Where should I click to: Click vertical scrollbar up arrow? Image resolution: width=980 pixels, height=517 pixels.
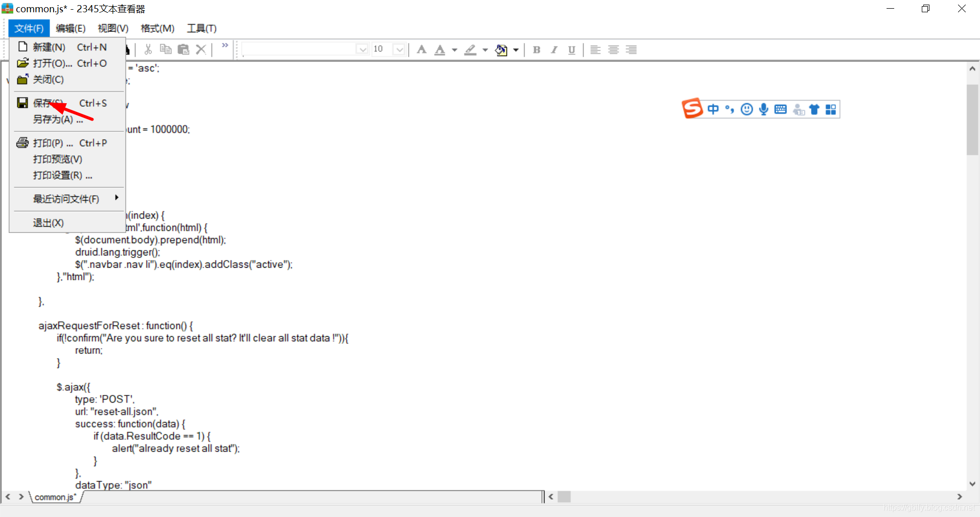pyautogui.click(x=972, y=68)
